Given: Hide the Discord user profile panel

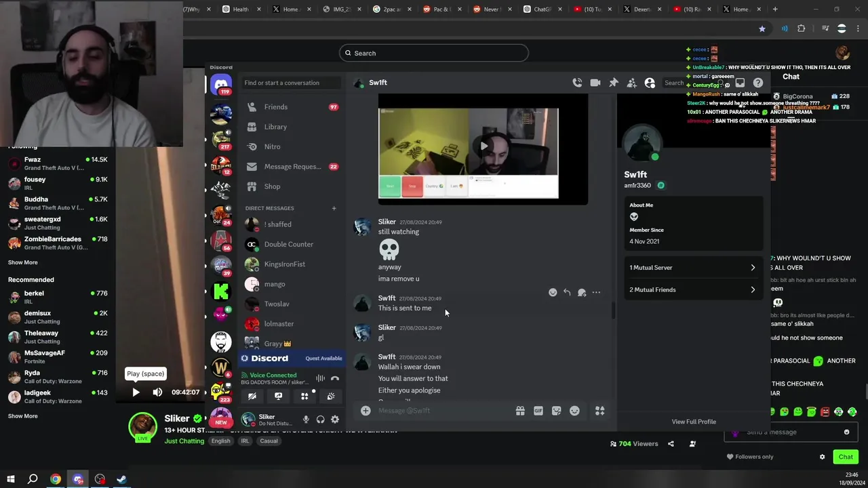Looking at the screenshot, I should (650, 83).
